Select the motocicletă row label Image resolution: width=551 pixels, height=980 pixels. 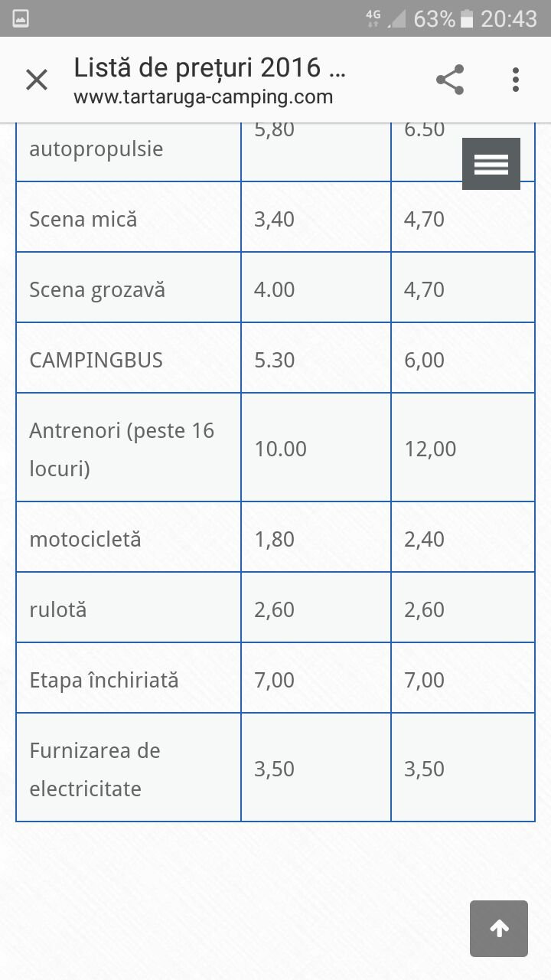click(x=86, y=539)
